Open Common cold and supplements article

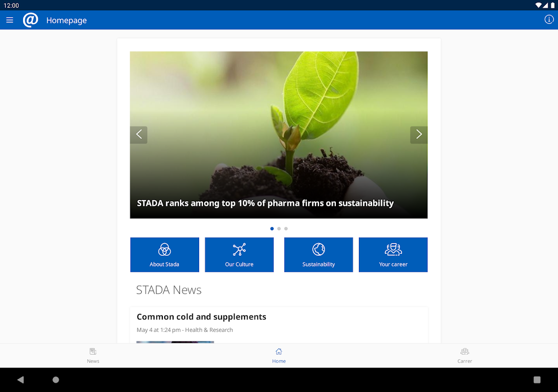202,317
